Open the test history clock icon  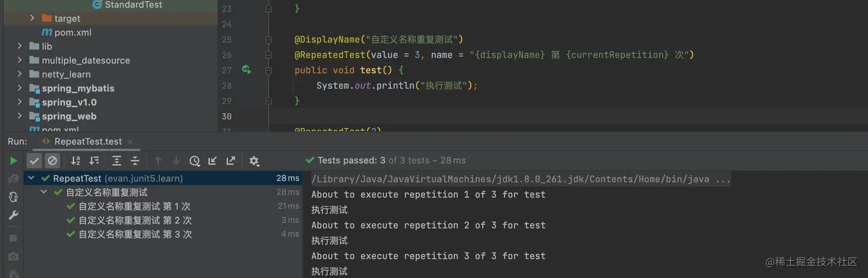click(x=195, y=161)
